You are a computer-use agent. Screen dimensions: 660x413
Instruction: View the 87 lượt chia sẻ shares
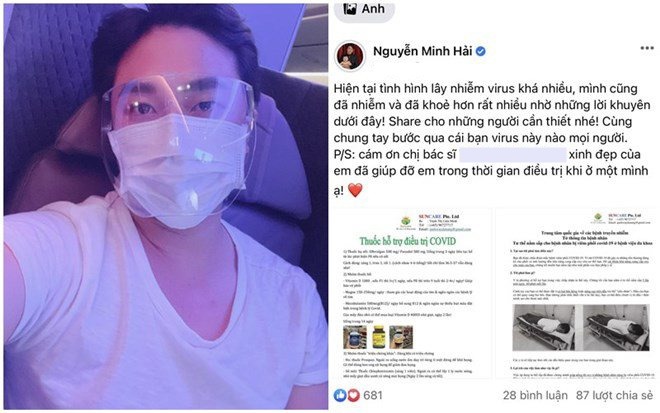pyautogui.click(x=615, y=395)
